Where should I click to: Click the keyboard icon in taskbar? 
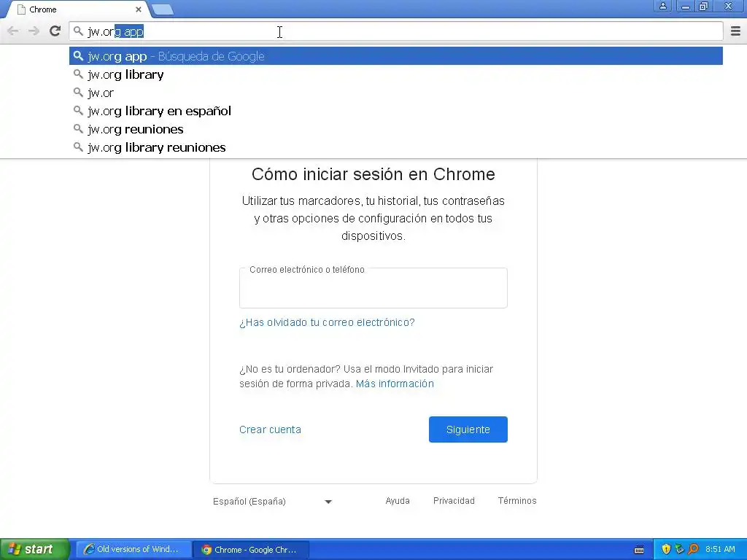pyautogui.click(x=639, y=550)
